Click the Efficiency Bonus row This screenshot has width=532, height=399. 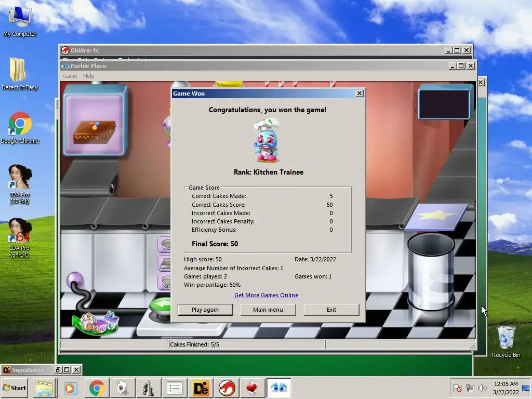click(262, 230)
